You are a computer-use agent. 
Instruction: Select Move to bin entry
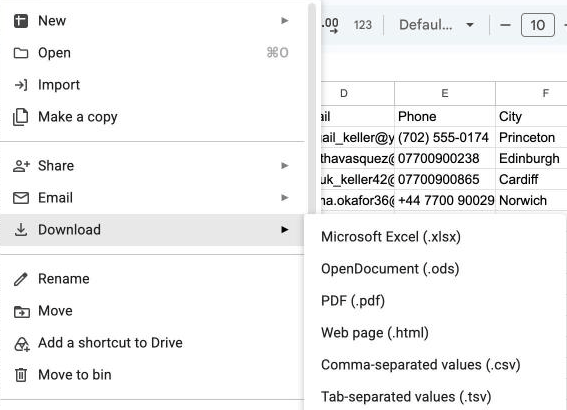click(x=152, y=375)
